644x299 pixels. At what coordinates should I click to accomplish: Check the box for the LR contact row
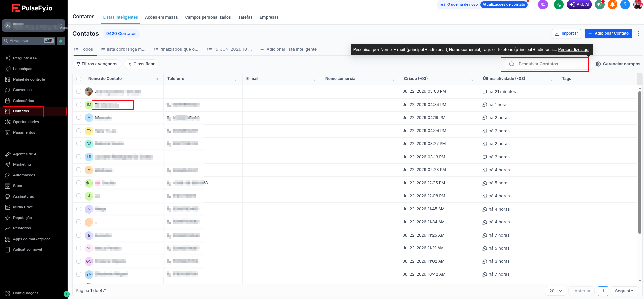pyautogui.click(x=79, y=157)
